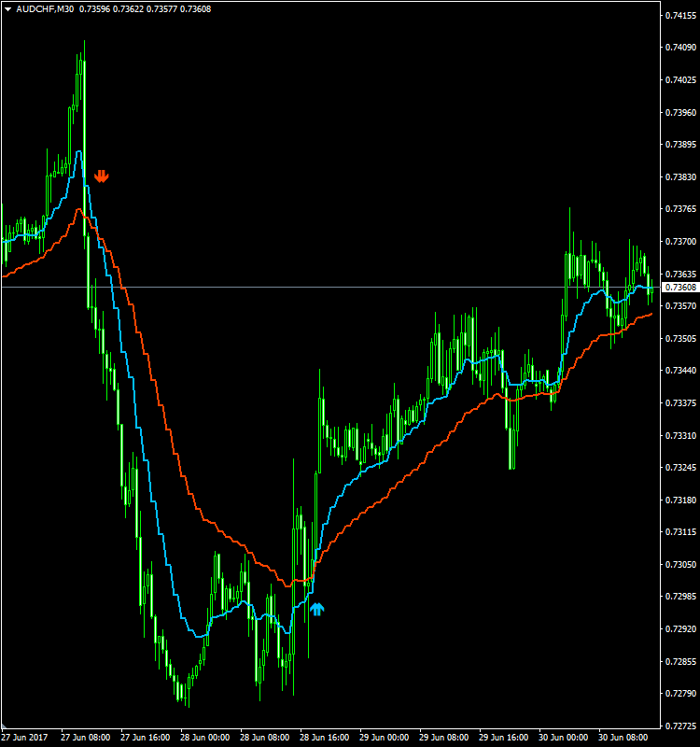Click the 0.73960 price scale label

click(680, 112)
